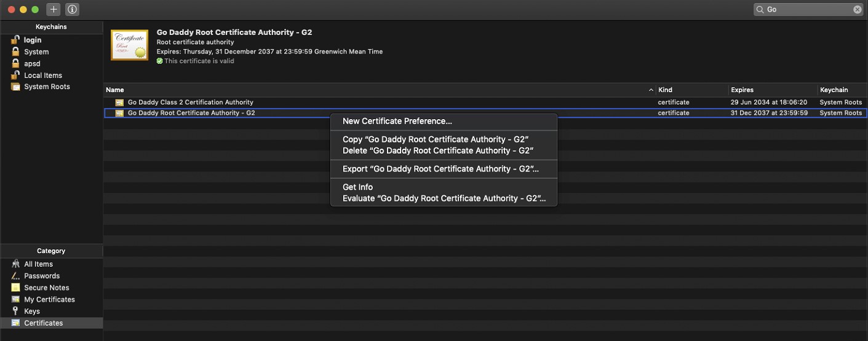868x341 pixels.
Task: Select the login keychain
Action: (x=33, y=40)
